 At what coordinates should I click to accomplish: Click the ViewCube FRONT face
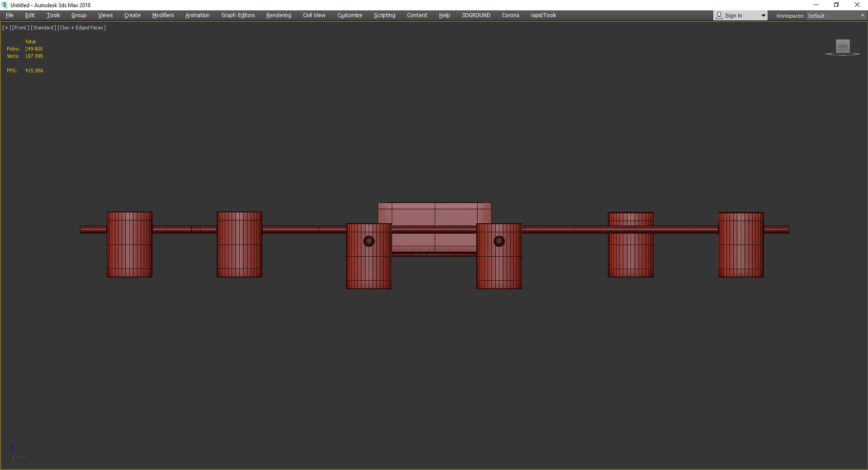843,46
